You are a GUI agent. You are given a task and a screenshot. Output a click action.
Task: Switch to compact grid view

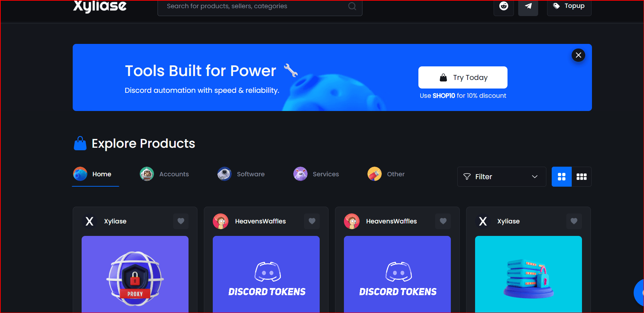coord(582,177)
